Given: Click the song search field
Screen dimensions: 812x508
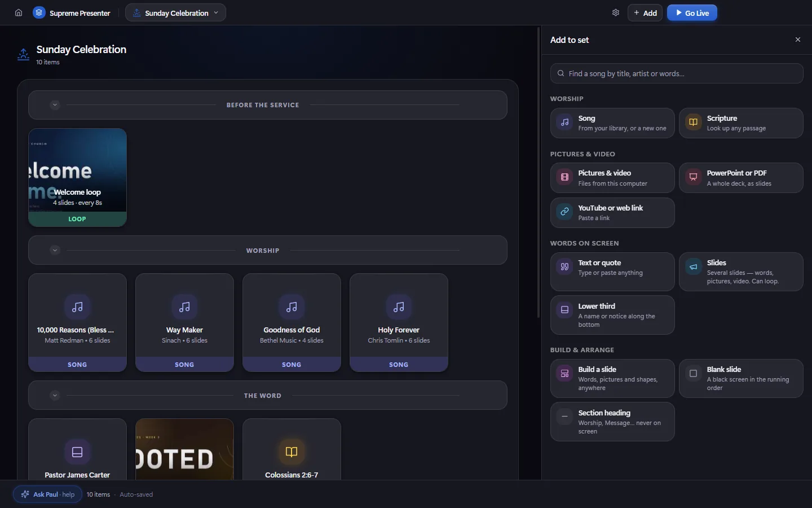Looking at the screenshot, I should (x=677, y=73).
